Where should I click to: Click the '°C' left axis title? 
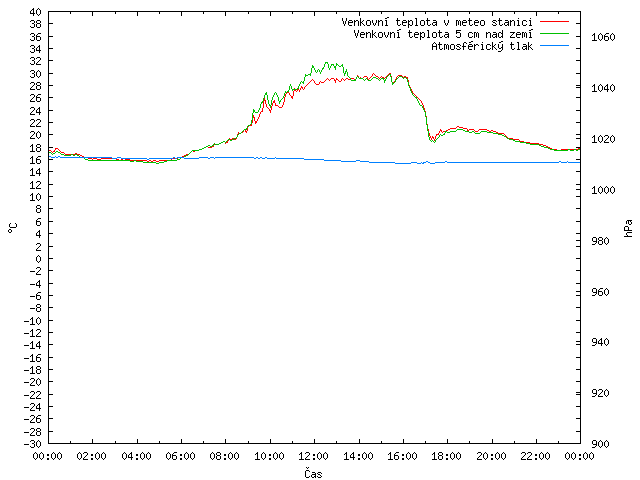[13, 228]
